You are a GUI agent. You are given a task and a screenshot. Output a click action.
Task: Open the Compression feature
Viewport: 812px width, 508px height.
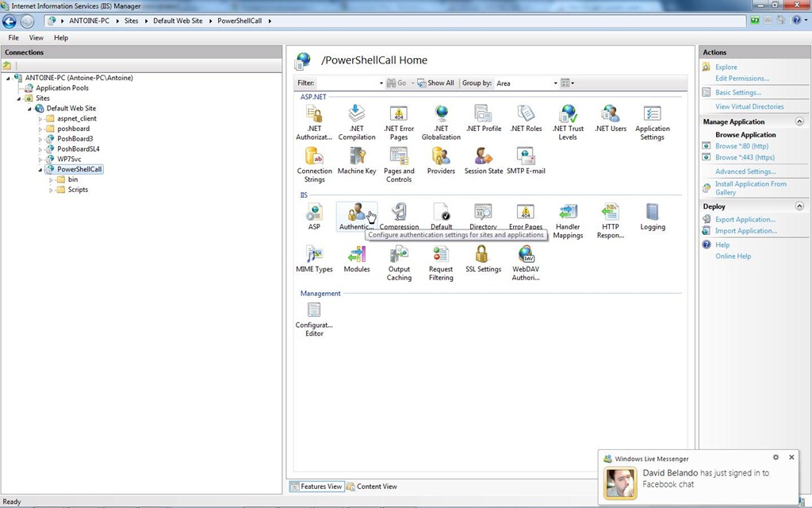pyautogui.click(x=399, y=217)
